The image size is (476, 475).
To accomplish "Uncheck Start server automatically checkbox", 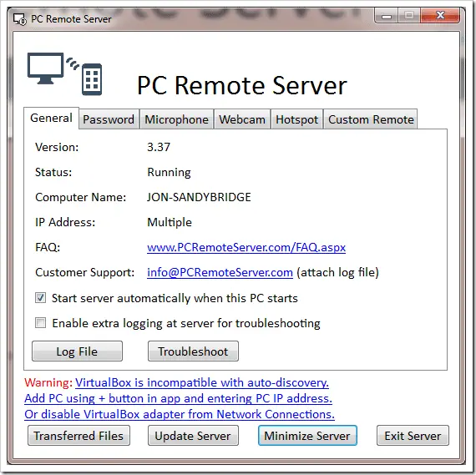I will pos(40,298).
